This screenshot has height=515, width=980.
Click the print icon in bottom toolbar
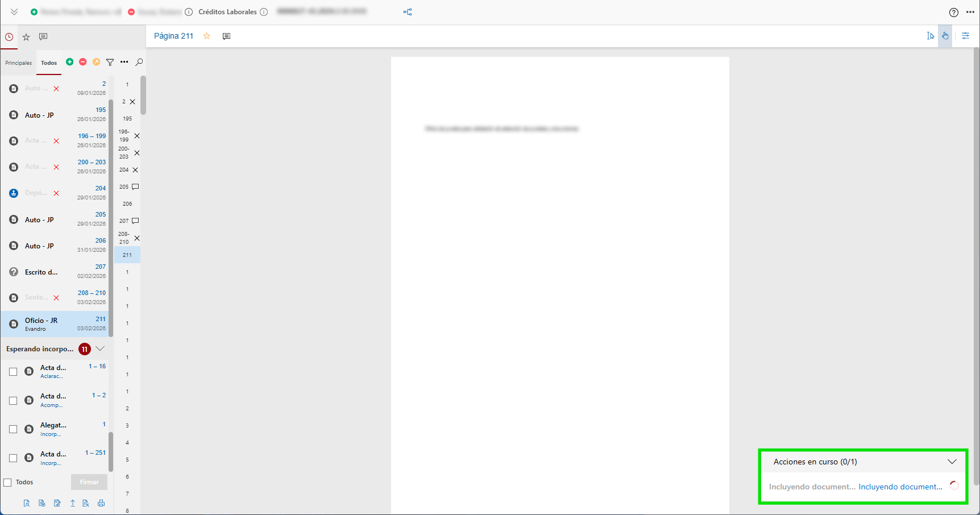click(101, 503)
